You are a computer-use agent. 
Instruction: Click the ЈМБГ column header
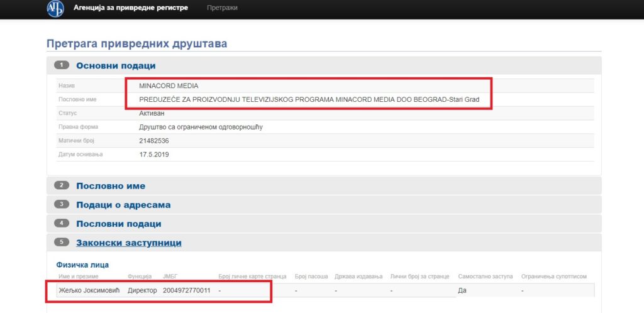click(x=169, y=277)
